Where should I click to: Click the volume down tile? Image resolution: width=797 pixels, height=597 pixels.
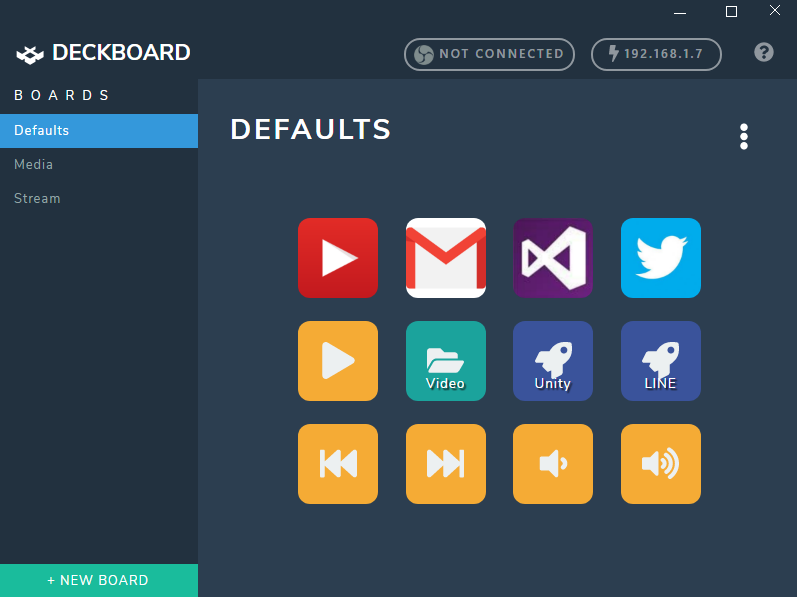click(553, 464)
